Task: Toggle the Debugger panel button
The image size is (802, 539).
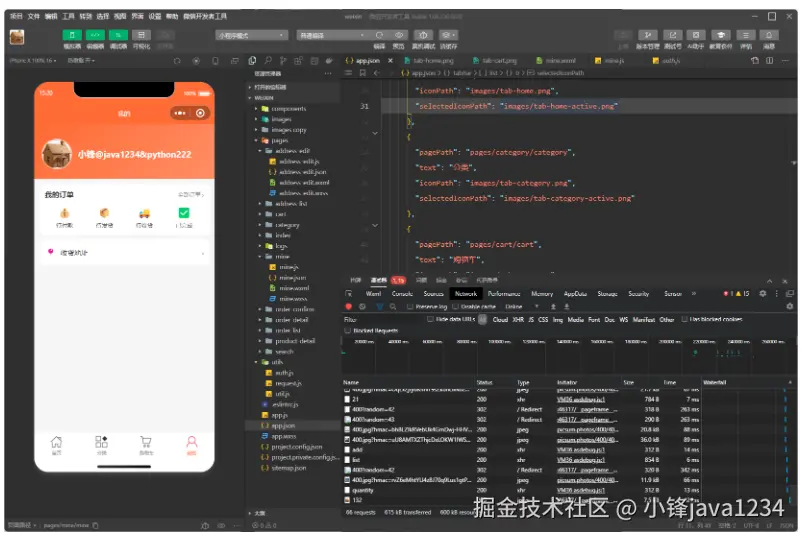Action: [x=118, y=35]
